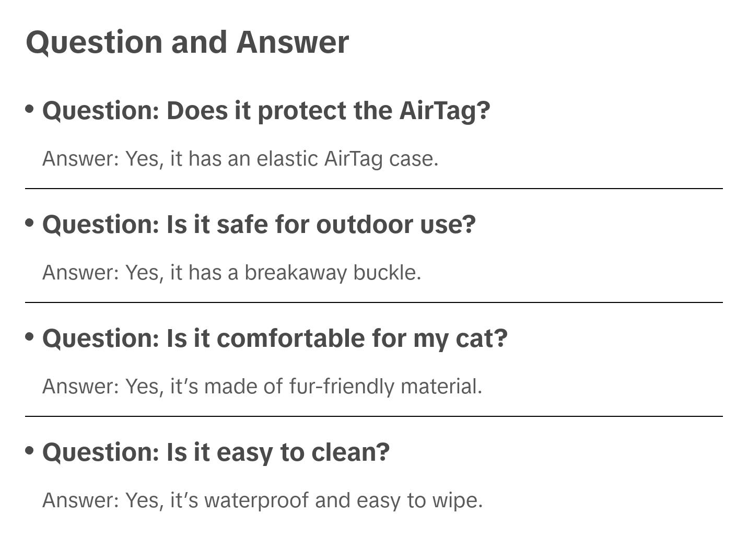Click the word "waterproof" in the last answer
Image resolution: width=748 pixels, height=560 pixels.
256,500
